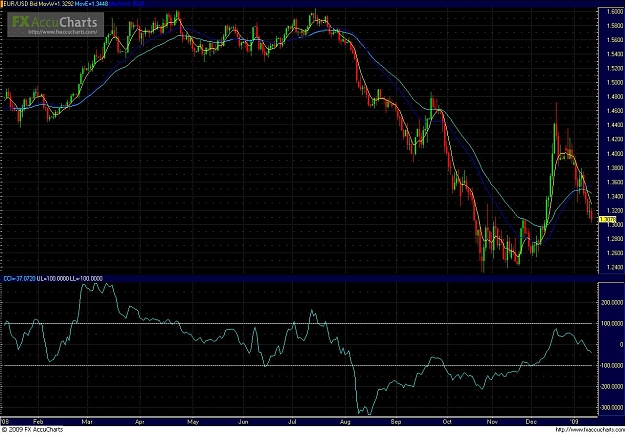Viewport: 625px width, 434px height.
Task: Click the EUR/USD Bid title label
Action: click(x=20, y=4)
